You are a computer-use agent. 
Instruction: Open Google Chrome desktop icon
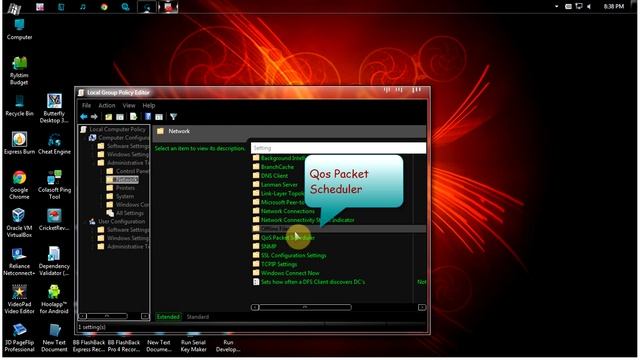pyautogui.click(x=19, y=185)
